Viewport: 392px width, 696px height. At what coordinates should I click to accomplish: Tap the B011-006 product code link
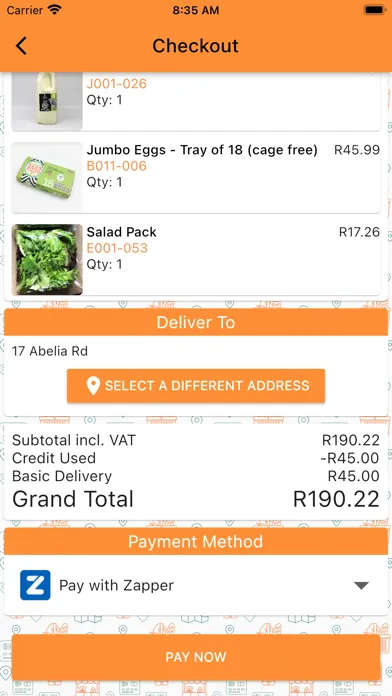pyautogui.click(x=116, y=166)
